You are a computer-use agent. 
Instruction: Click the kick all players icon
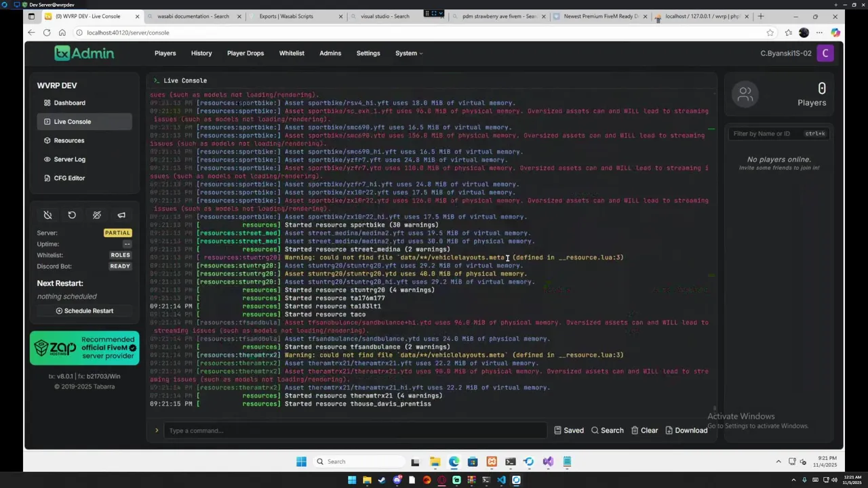point(97,215)
